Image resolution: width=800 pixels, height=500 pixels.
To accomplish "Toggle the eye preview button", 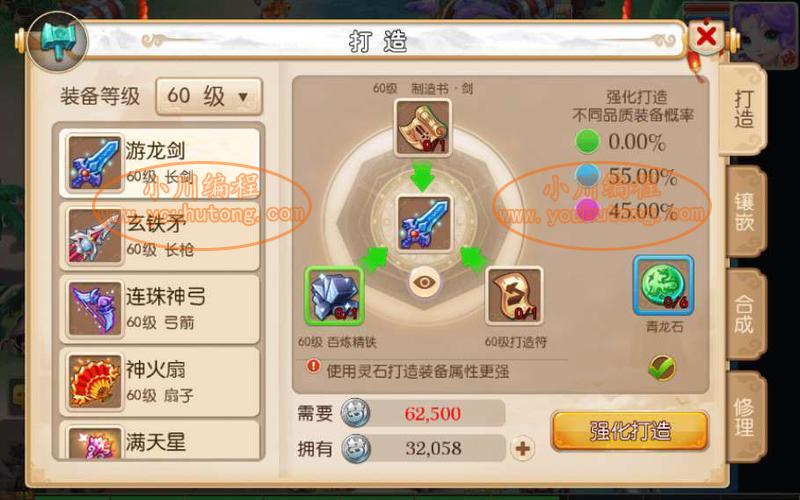I will (424, 282).
